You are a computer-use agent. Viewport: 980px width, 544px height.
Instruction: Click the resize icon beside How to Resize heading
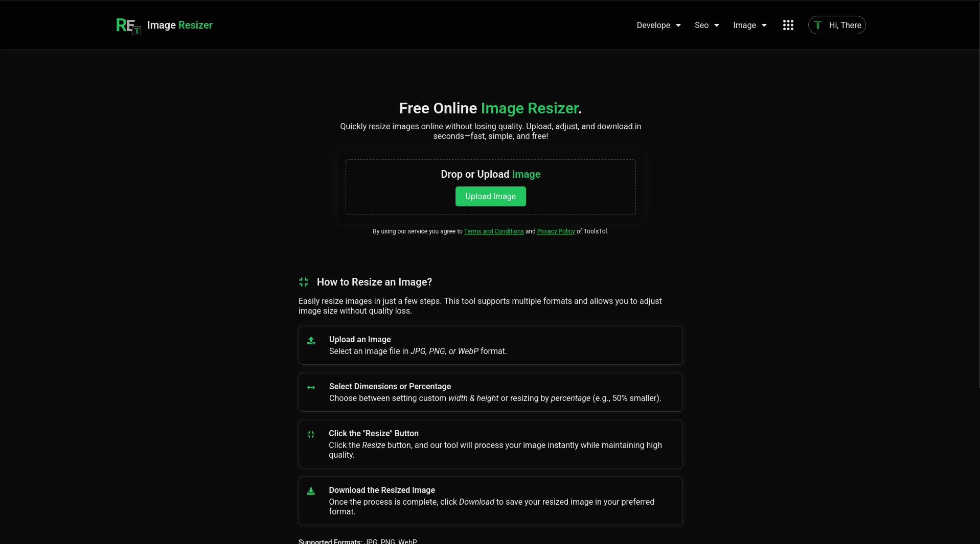(x=304, y=282)
